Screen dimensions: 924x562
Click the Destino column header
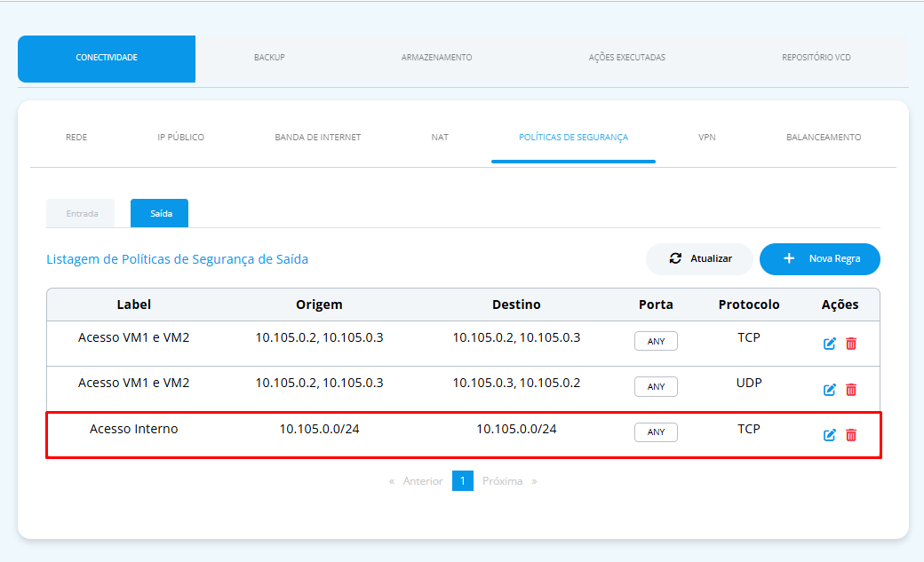(x=516, y=305)
